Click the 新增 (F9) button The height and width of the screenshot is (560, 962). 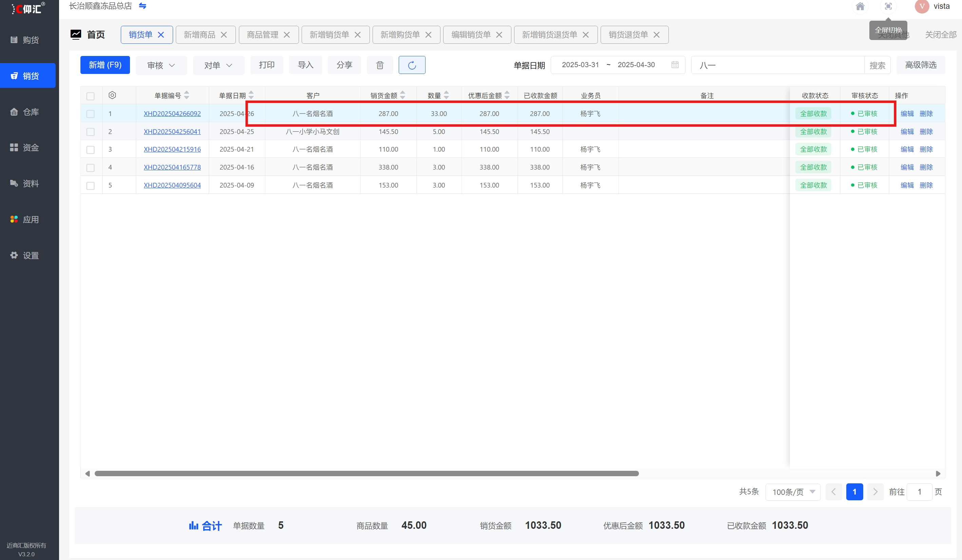[x=105, y=65]
